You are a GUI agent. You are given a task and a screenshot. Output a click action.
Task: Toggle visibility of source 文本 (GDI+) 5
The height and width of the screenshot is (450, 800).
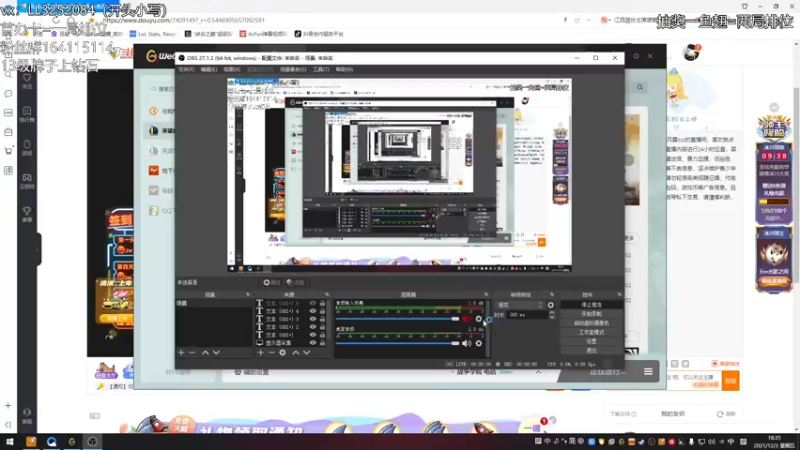[x=313, y=303]
